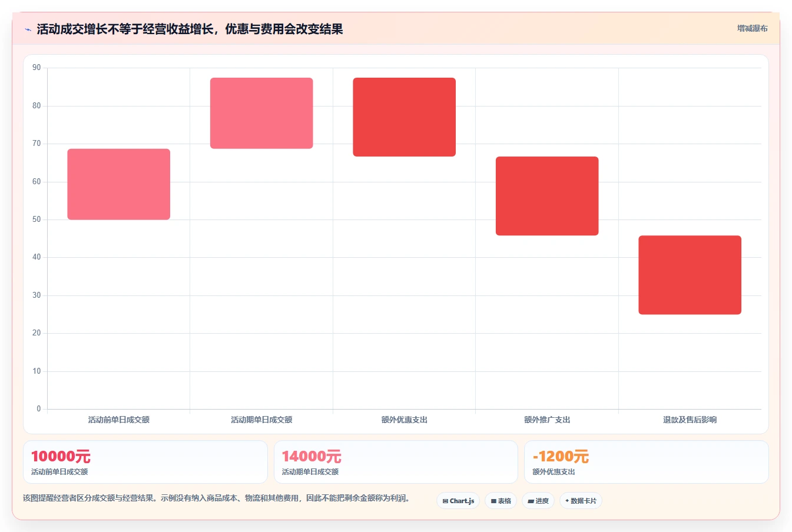Select the 进度 tag chip
The image size is (792, 532).
(538, 501)
